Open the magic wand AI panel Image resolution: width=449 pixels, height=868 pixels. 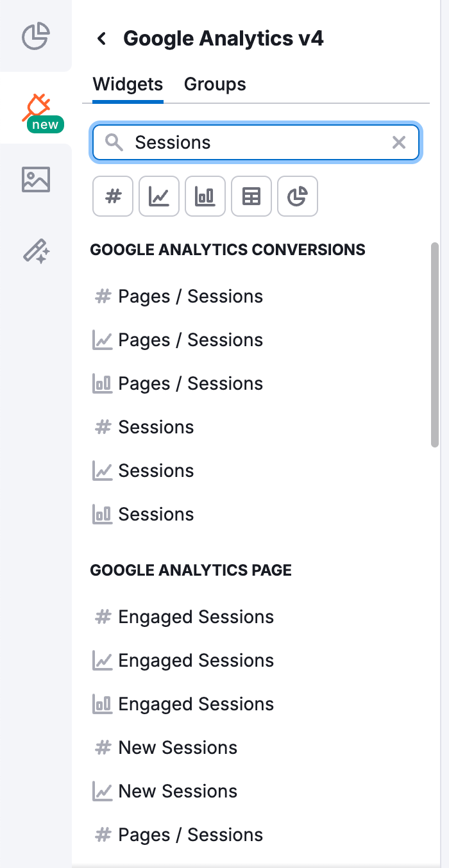pos(37,251)
